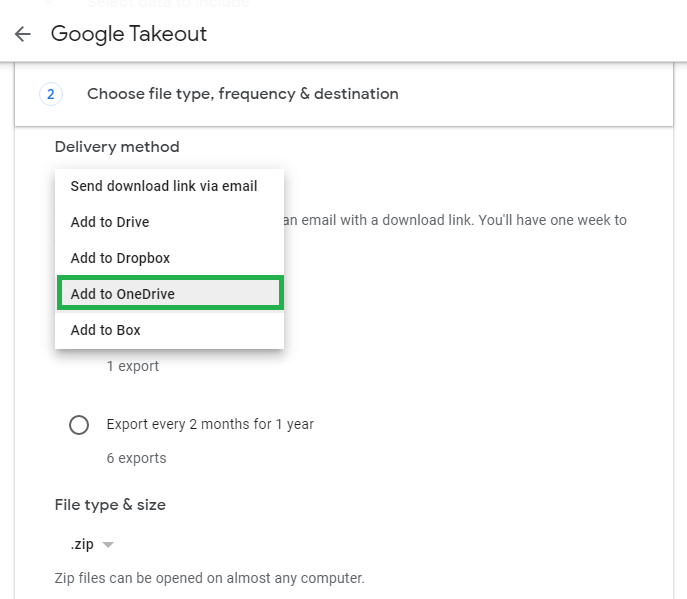Click the 1 export label
The image size is (687, 599).
coord(133,366)
